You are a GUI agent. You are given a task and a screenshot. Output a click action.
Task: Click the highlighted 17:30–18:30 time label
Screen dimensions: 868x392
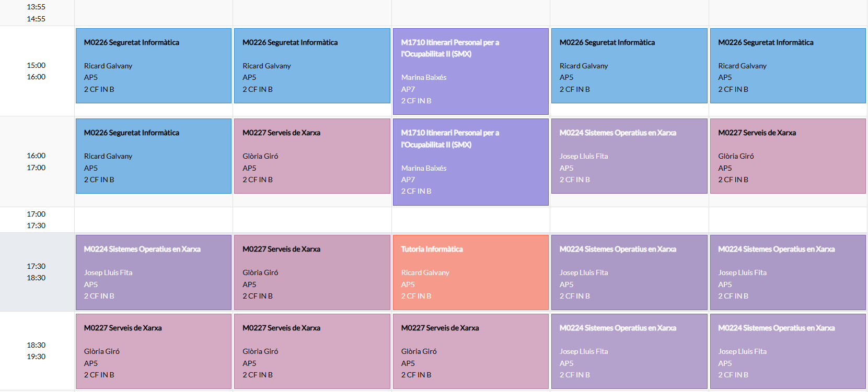36,272
